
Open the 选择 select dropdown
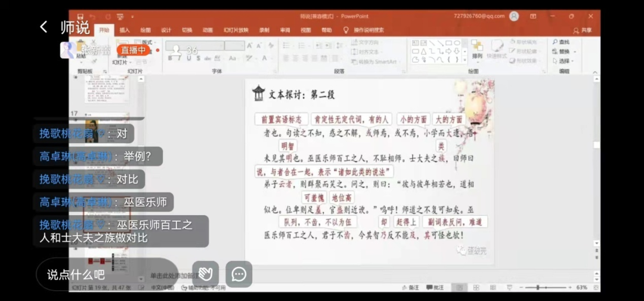564,61
